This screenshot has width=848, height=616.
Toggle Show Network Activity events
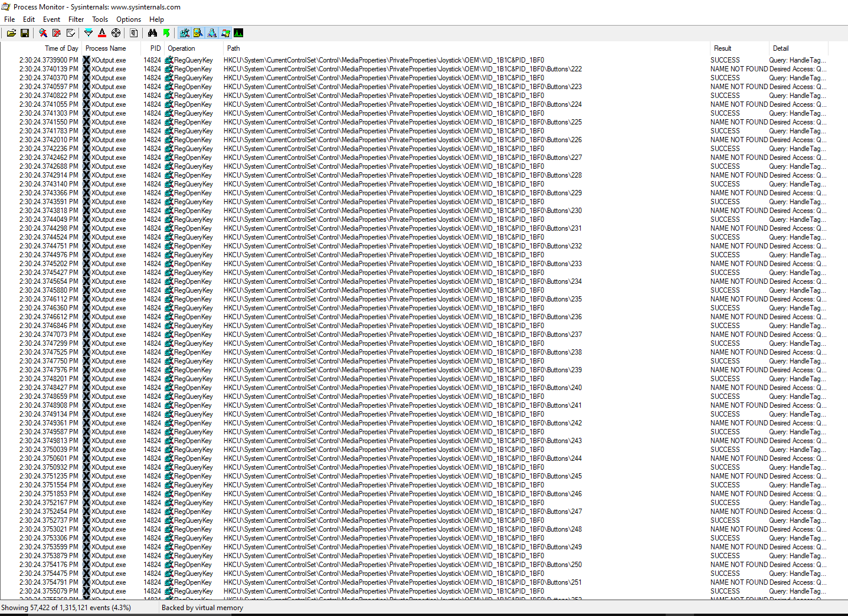[212, 33]
